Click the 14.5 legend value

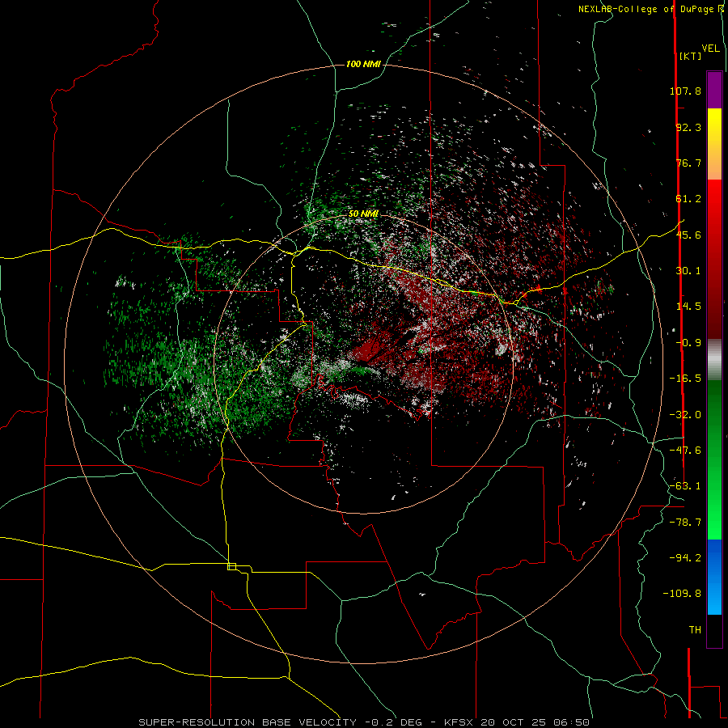point(688,307)
